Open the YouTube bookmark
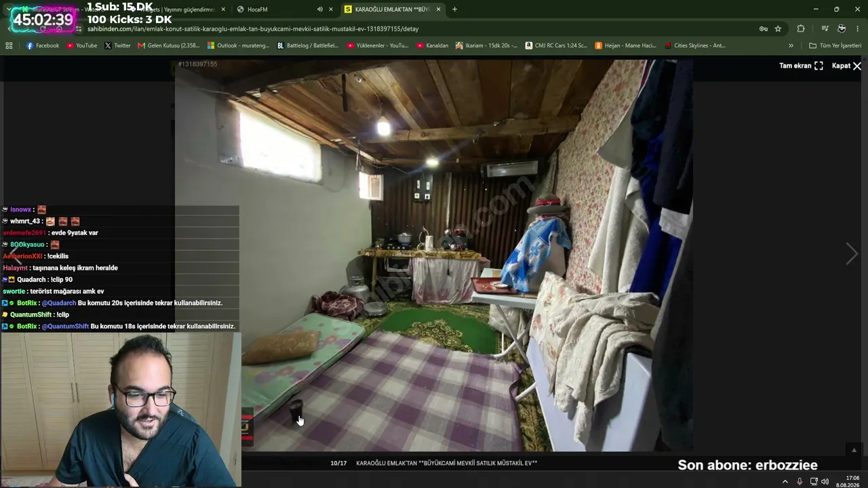The image size is (868, 488). (x=81, y=46)
